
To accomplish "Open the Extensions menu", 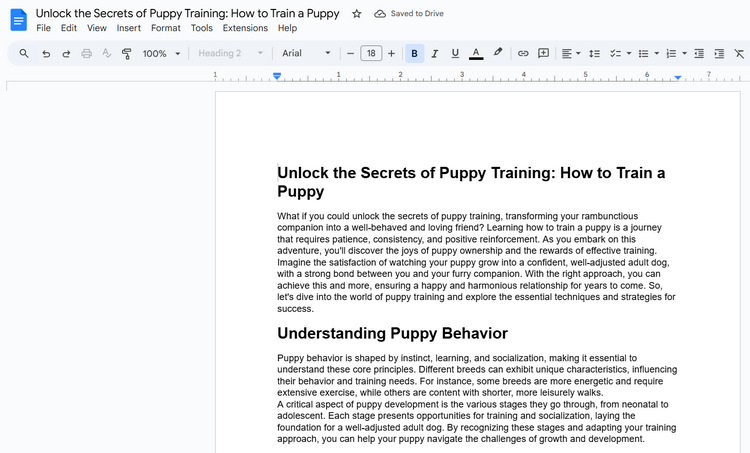I will [245, 28].
